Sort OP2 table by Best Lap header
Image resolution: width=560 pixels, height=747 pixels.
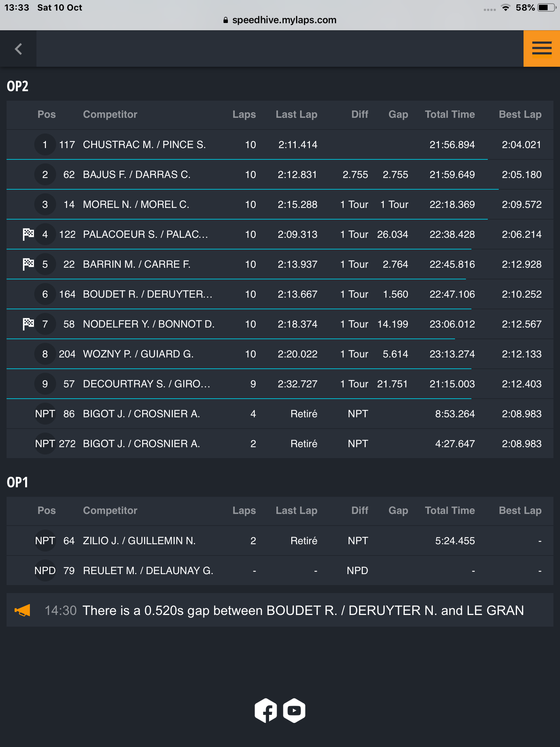520,115
